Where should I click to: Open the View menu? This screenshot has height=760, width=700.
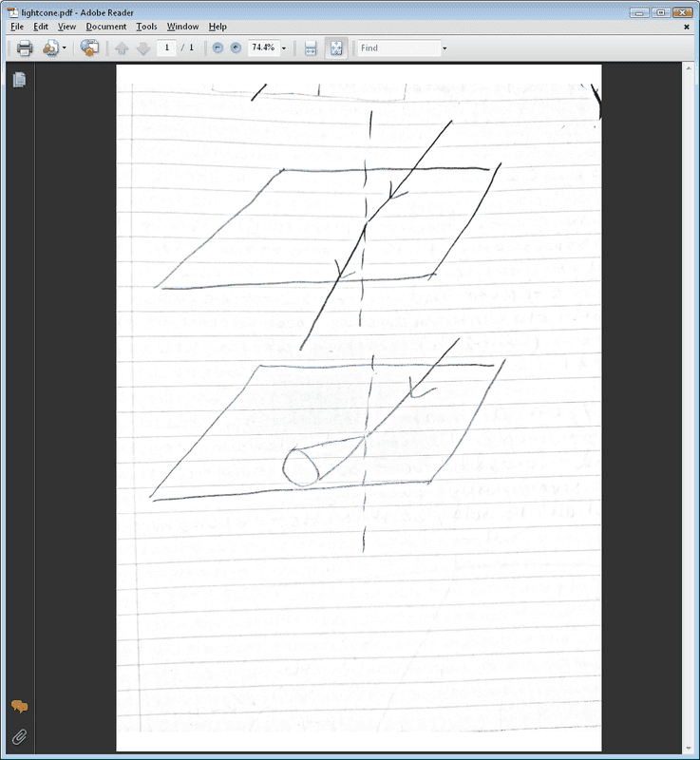66,27
